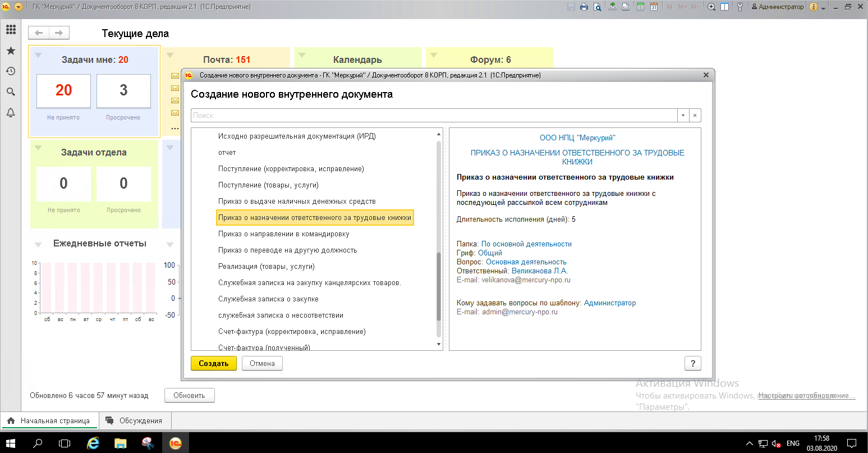Open Service and settings wrench icon
This screenshot has width=868, height=453.
coord(740,7)
